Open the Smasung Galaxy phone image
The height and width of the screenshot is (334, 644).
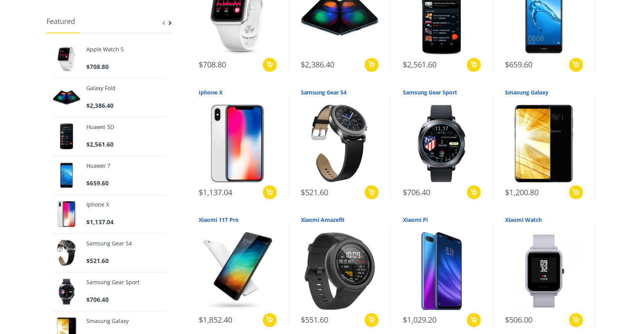(x=544, y=143)
